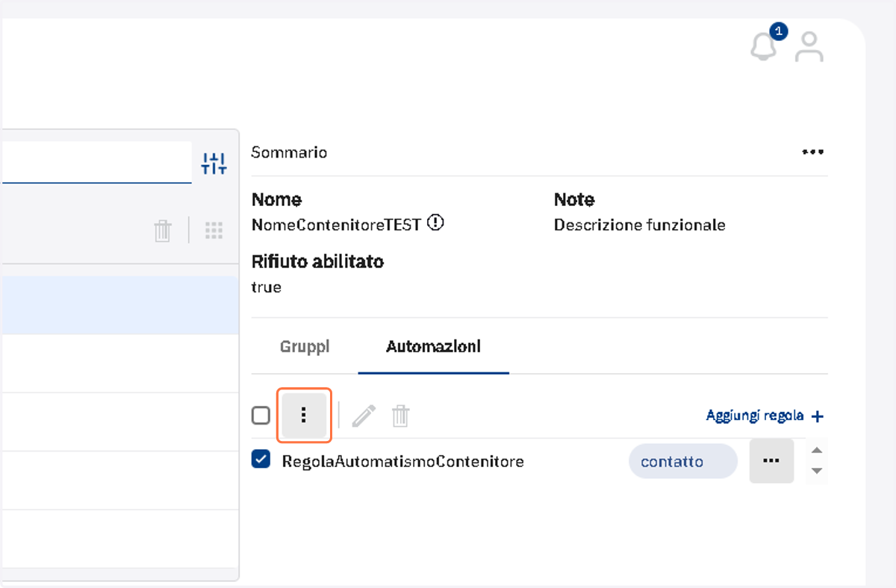The image size is (896, 588).
Task: Open vertical dots menu in Automazioni toolbar
Action: (304, 415)
